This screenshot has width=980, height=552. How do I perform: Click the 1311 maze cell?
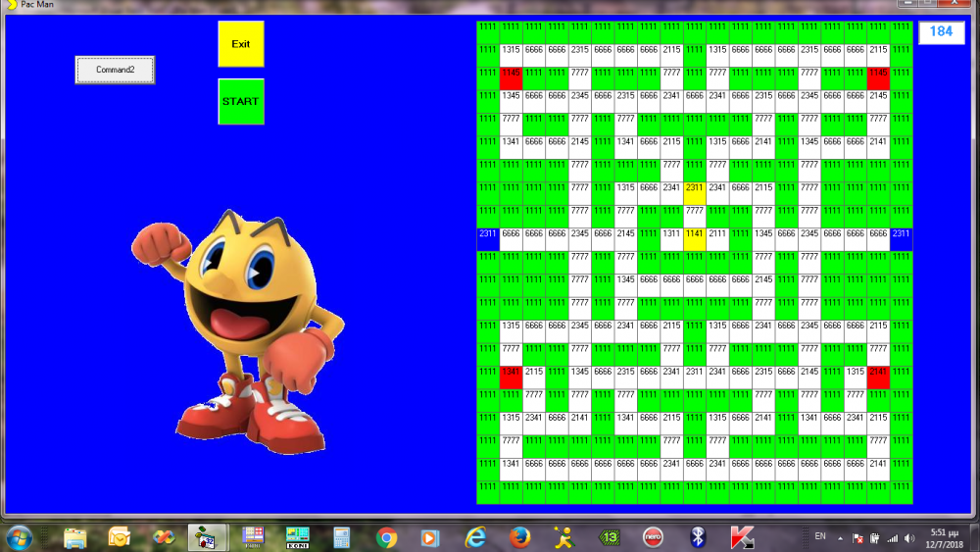pos(671,239)
